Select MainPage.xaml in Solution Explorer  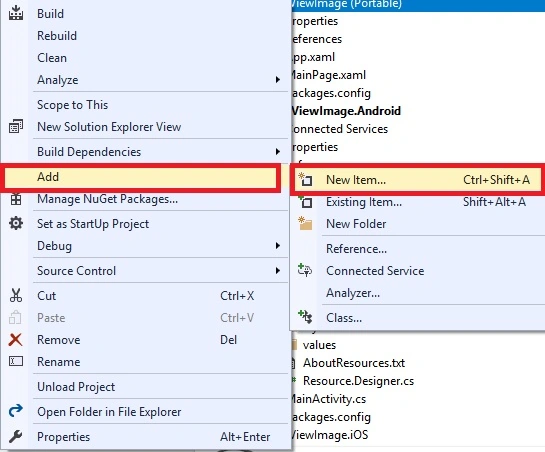329,75
